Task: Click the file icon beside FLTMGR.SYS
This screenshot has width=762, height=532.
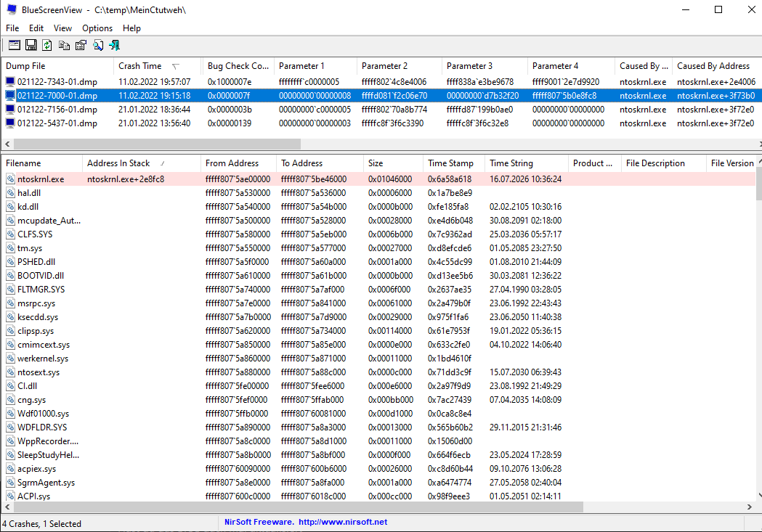Action: [x=10, y=290]
